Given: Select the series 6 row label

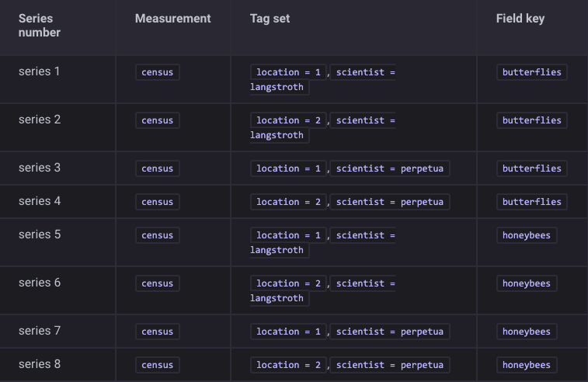Looking at the screenshot, I should (40, 283).
